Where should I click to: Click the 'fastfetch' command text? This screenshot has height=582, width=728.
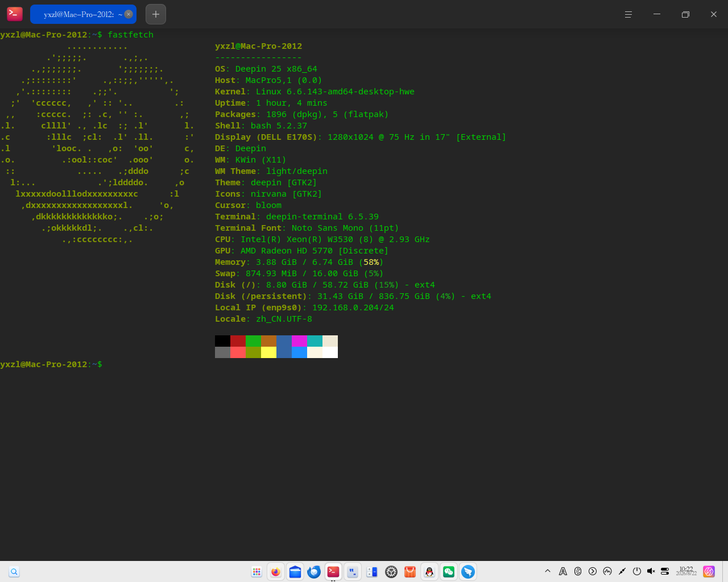(130, 35)
